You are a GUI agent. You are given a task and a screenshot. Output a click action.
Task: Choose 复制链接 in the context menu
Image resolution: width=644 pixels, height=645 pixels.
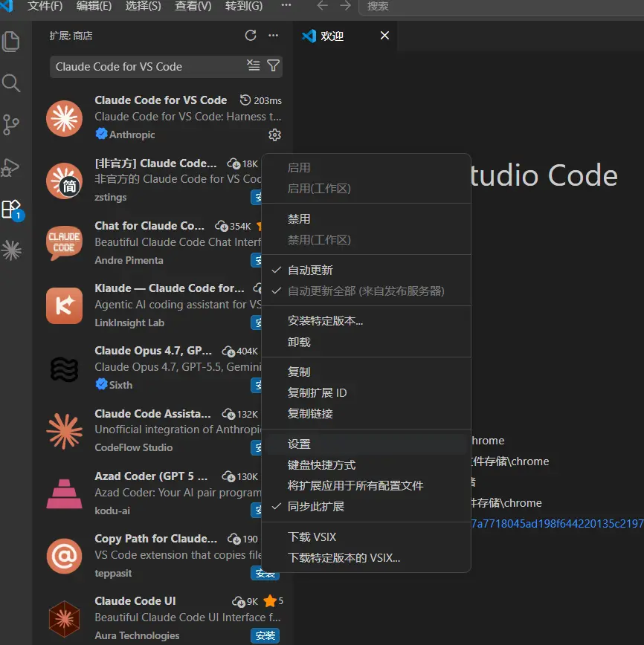pyautogui.click(x=366, y=413)
